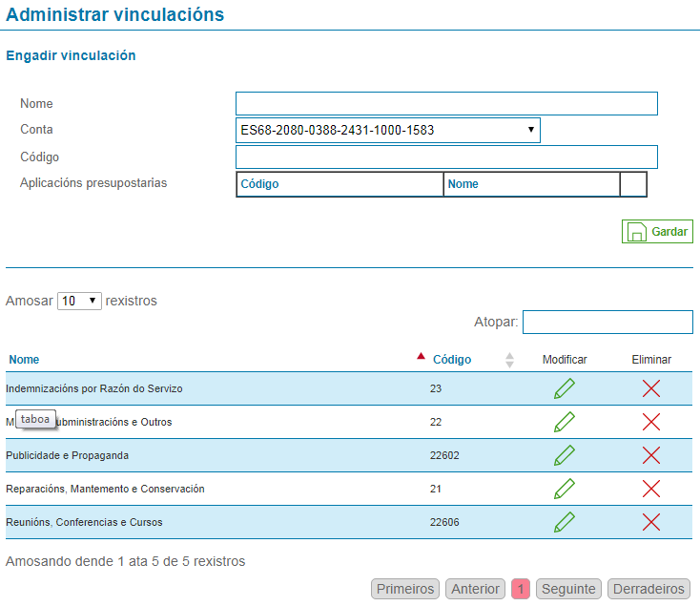The width and height of the screenshot is (700, 606).
Task: Open the Conta account dropdown
Action: (387, 130)
